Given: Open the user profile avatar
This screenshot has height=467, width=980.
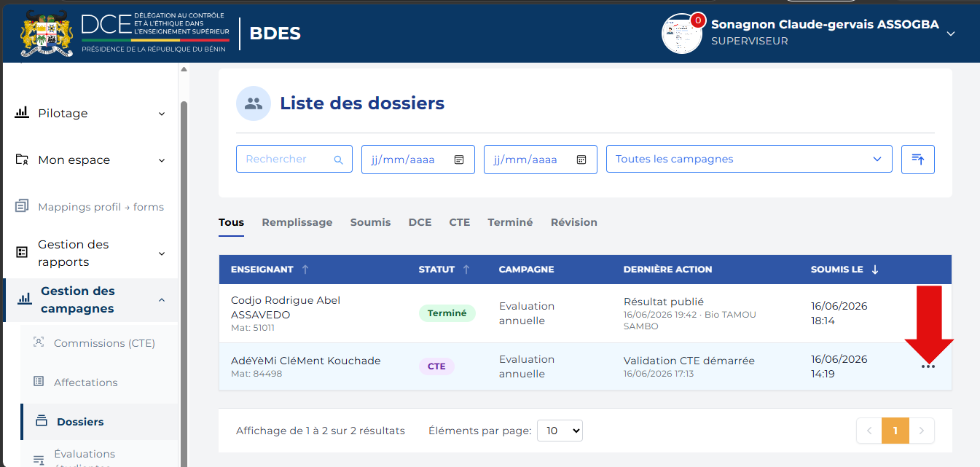Looking at the screenshot, I should coord(681,34).
